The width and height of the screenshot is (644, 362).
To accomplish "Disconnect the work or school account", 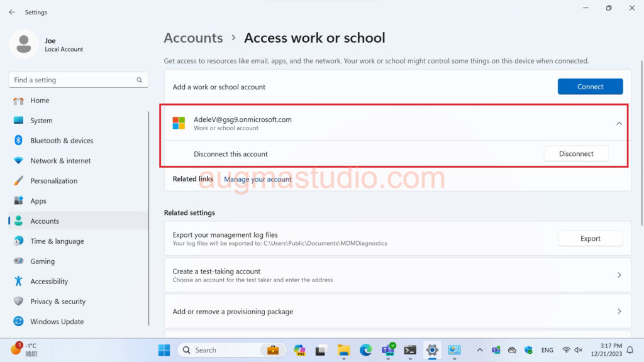I will click(x=575, y=154).
